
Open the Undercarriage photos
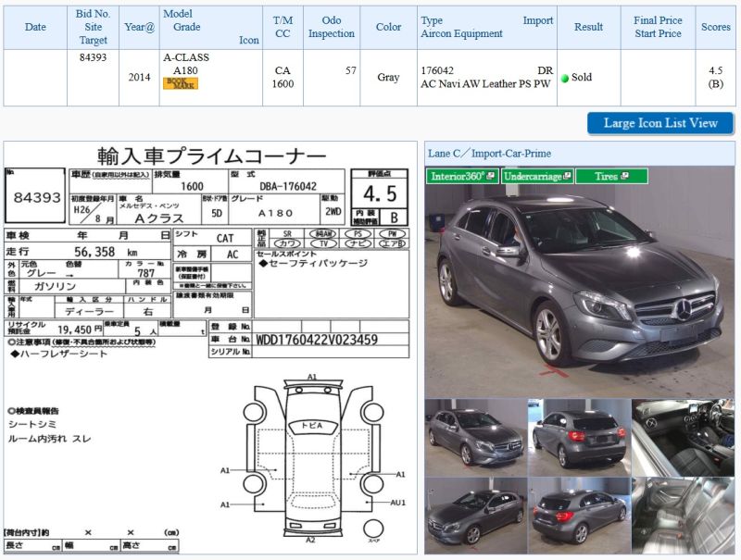[x=537, y=176]
